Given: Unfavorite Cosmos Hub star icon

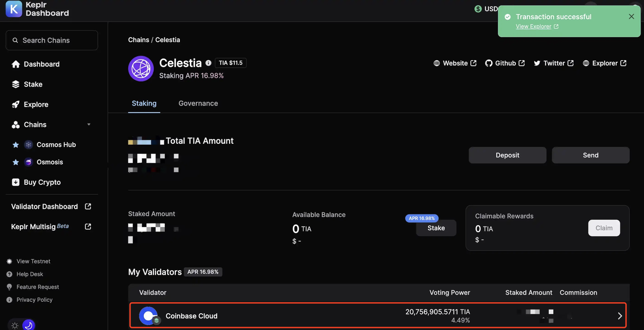Looking at the screenshot, I should [x=15, y=145].
